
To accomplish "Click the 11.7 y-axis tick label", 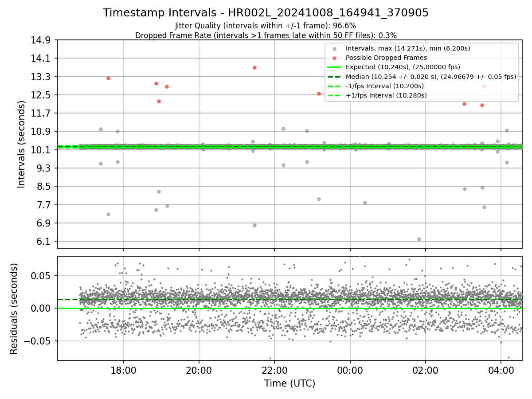I will (x=42, y=113).
